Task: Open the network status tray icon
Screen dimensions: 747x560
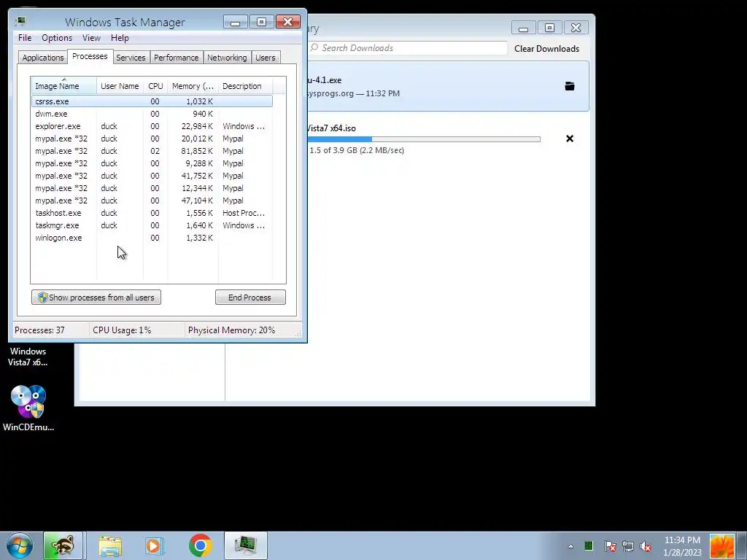Action: click(628, 546)
